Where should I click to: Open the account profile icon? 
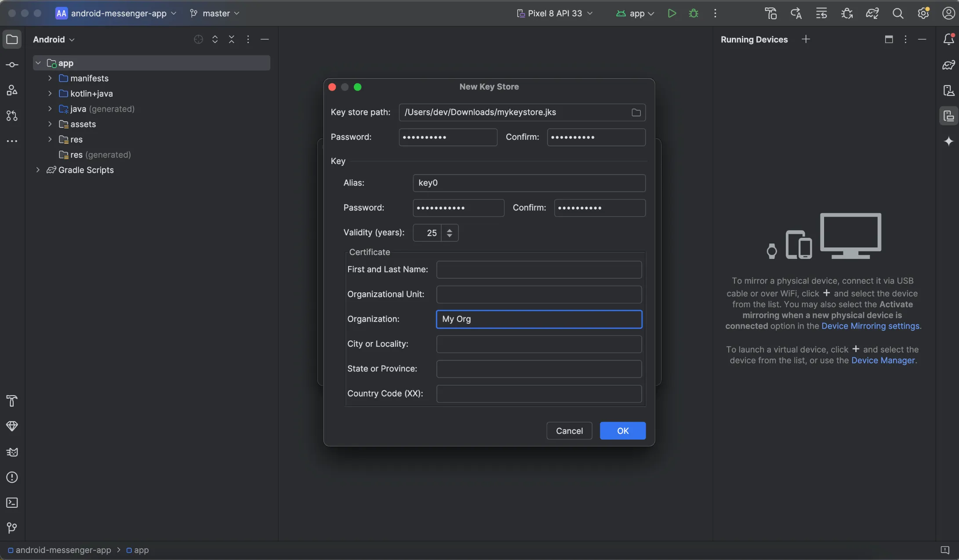948,14
